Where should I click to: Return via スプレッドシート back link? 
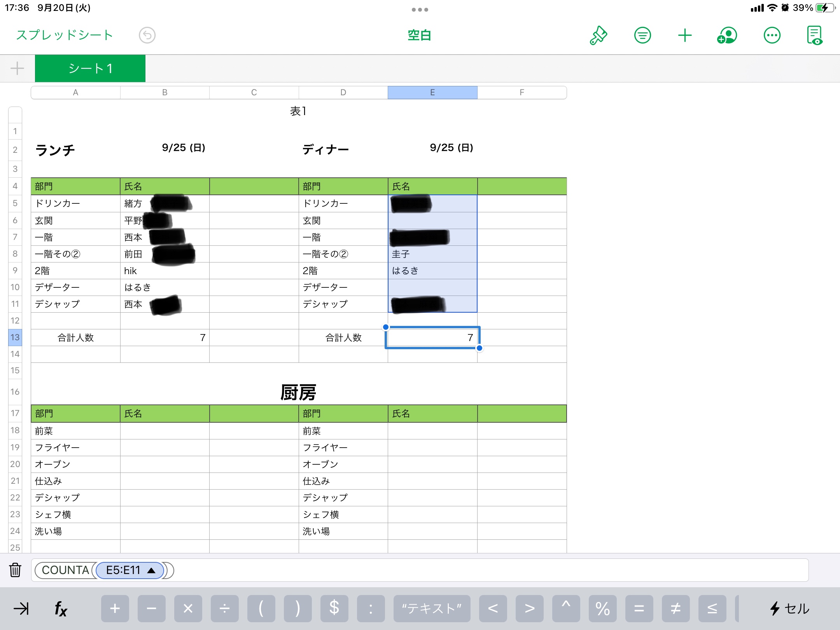point(64,35)
